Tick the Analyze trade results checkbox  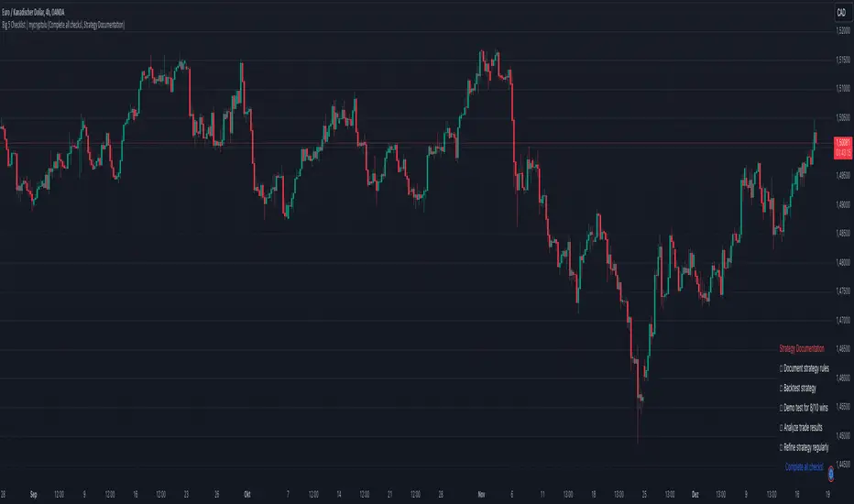(x=780, y=427)
